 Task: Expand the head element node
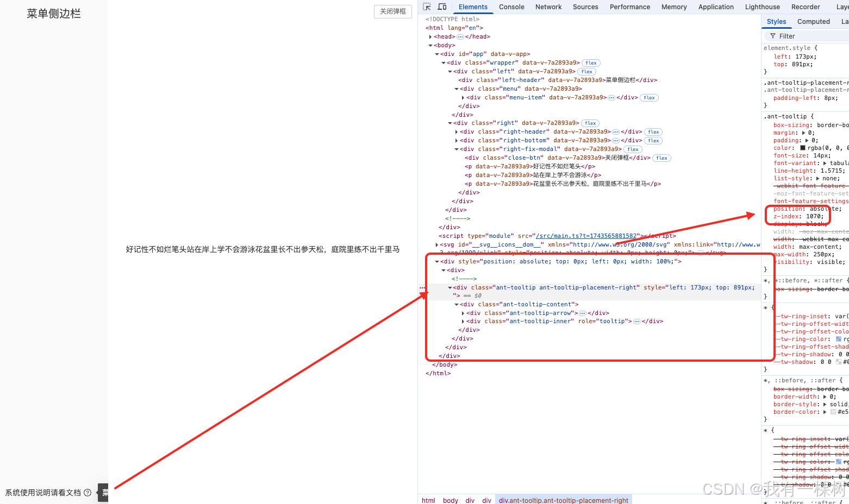point(430,37)
